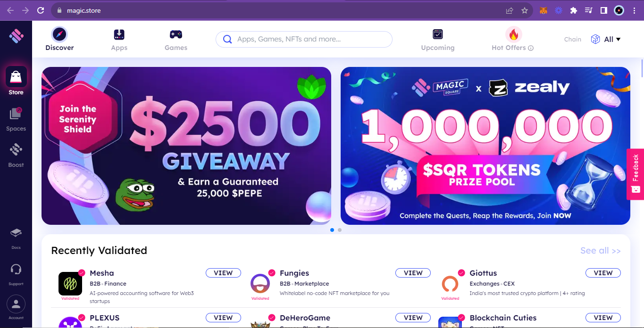The height and width of the screenshot is (328, 644).
Task: Open the Feedback side tab
Action: click(x=635, y=174)
